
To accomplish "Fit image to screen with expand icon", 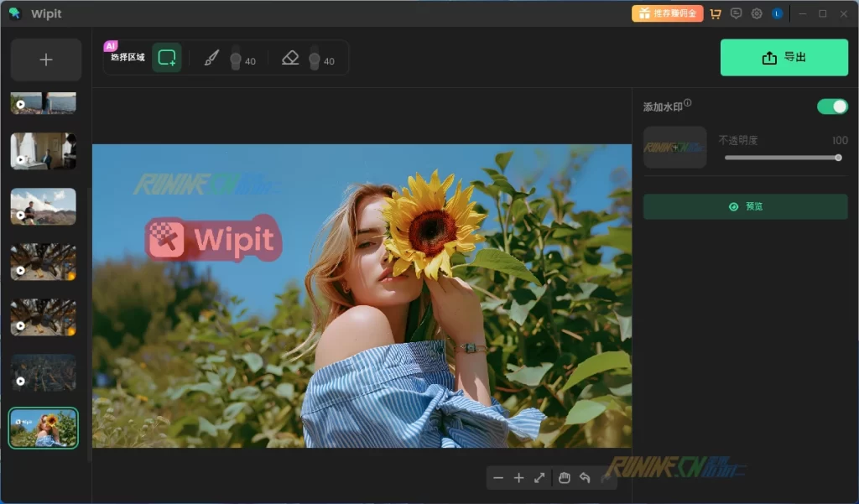I will tap(539, 478).
